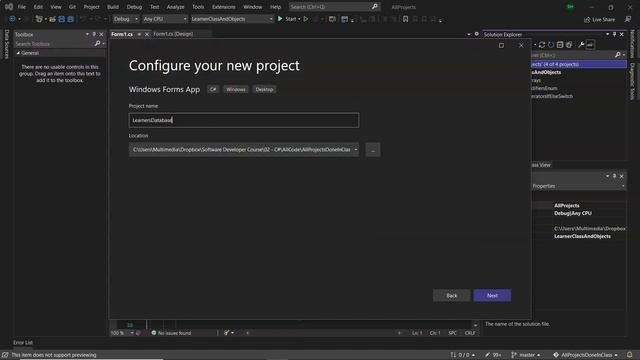Click the browse location ellipsis button
Image resolution: width=640 pixels, height=360 pixels.
pyautogui.click(x=373, y=150)
